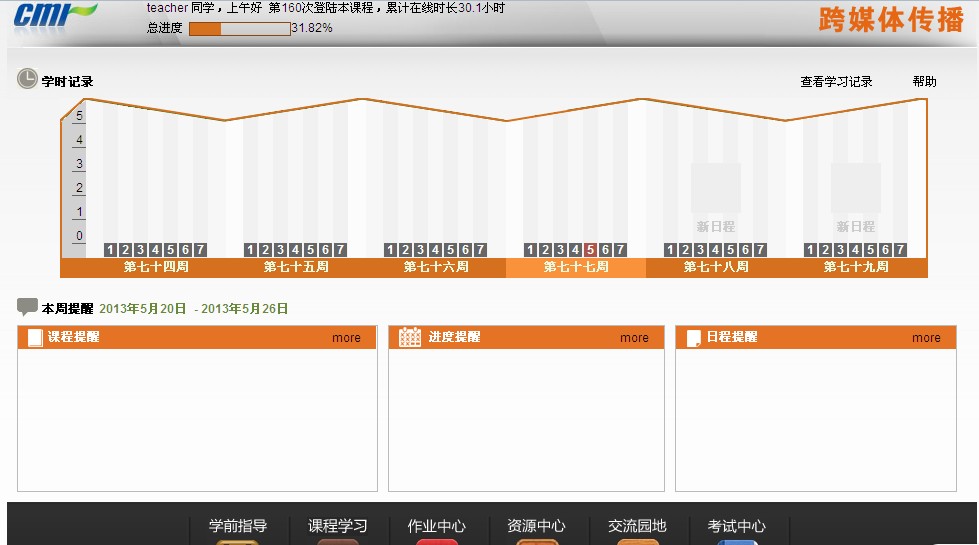The image size is (979, 545).
Task: Go to 作业中心 in the bottom menu
Action: pos(436,526)
